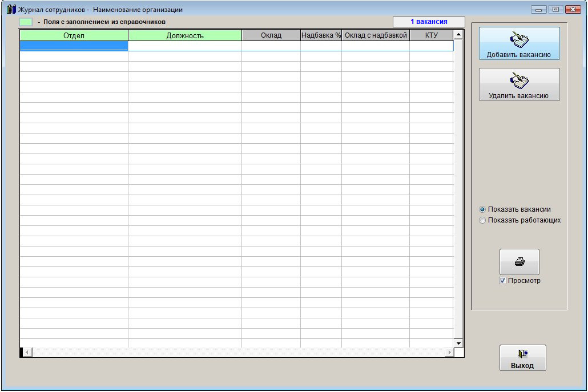The height and width of the screenshot is (392, 588).
Task: Click the КТУ column header
Action: 431,35
